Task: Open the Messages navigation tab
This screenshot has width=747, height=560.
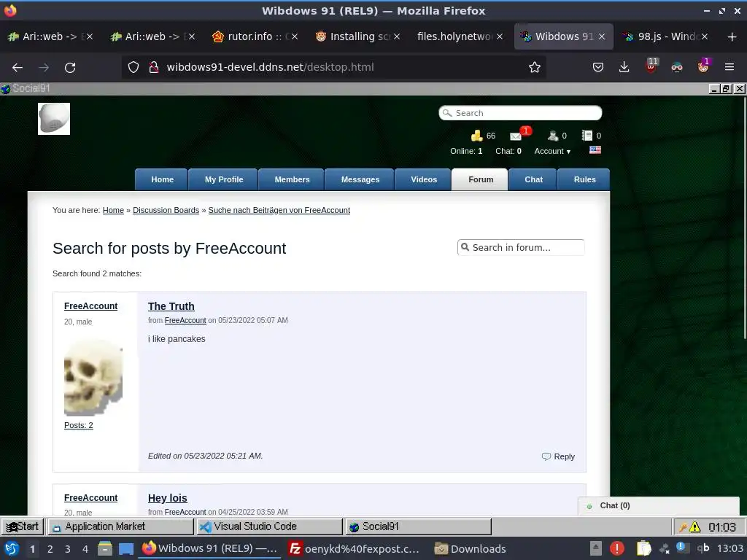Action: (360, 179)
